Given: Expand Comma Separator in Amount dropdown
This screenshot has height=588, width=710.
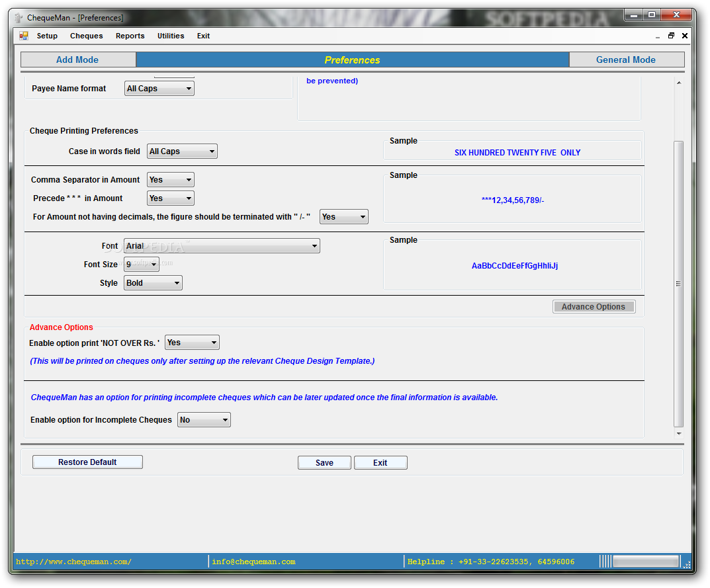Looking at the screenshot, I should (x=171, y=180).
